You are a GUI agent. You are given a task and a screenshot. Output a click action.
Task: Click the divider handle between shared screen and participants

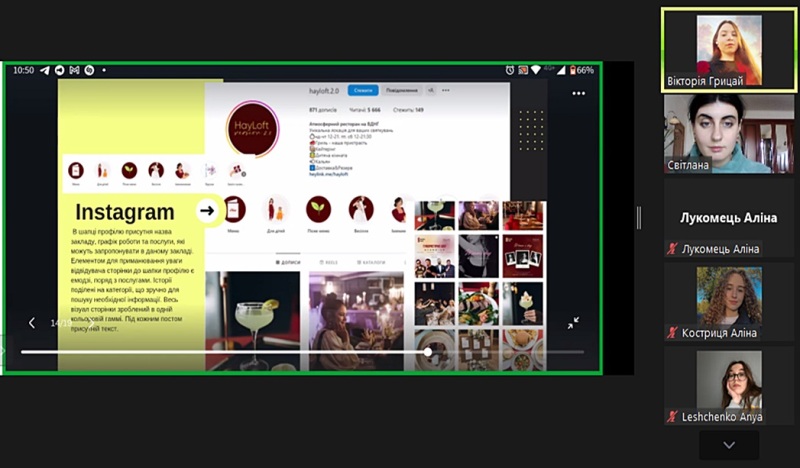639,218
